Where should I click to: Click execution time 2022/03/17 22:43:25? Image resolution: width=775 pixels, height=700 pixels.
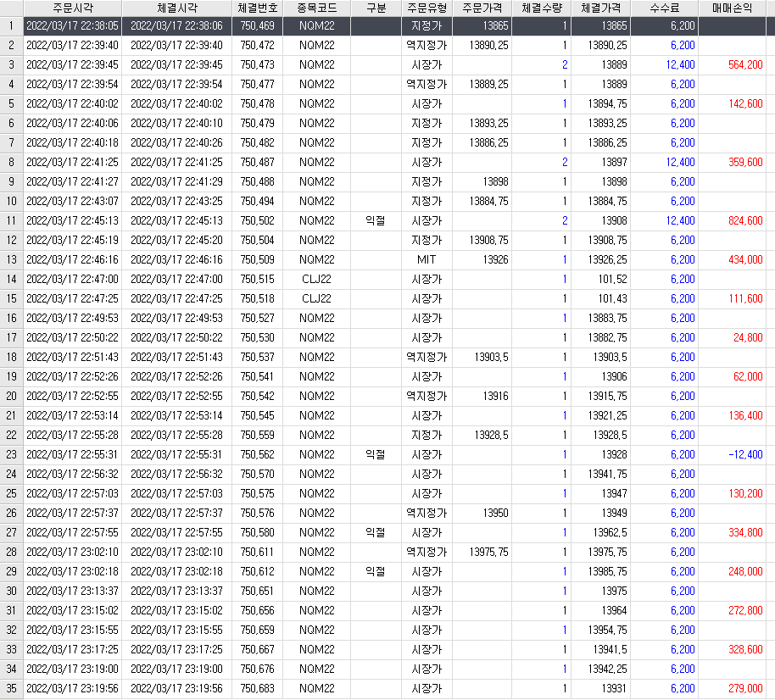click(x=176, y=201)
